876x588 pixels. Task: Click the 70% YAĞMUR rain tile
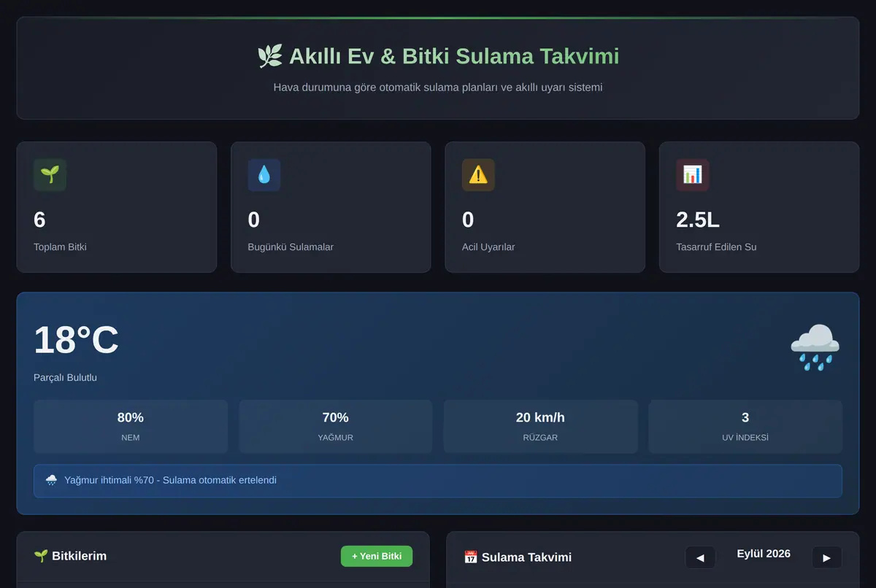tap(336, 426)
